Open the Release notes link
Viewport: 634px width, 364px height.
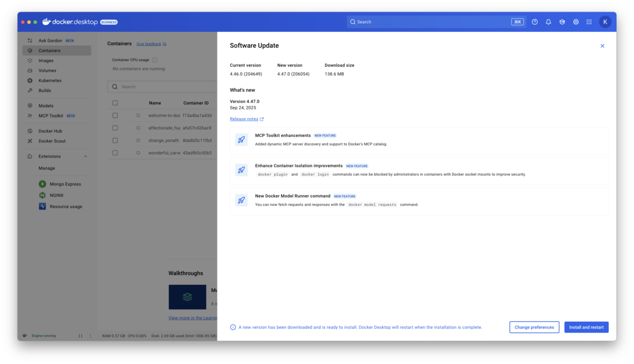[x=244, y=119]
